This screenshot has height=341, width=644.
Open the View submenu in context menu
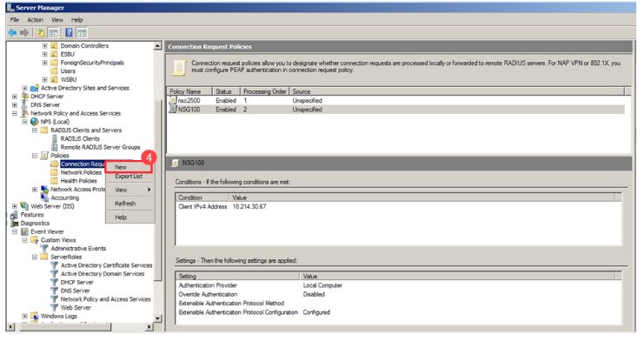point(129,190)
